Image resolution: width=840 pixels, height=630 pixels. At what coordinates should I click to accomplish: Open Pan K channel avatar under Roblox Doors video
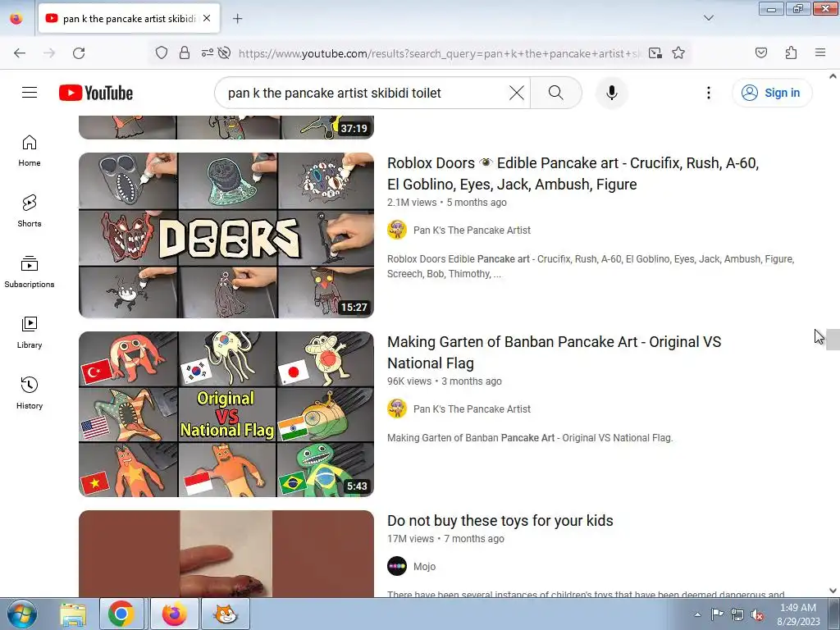[x=397, y=230]
